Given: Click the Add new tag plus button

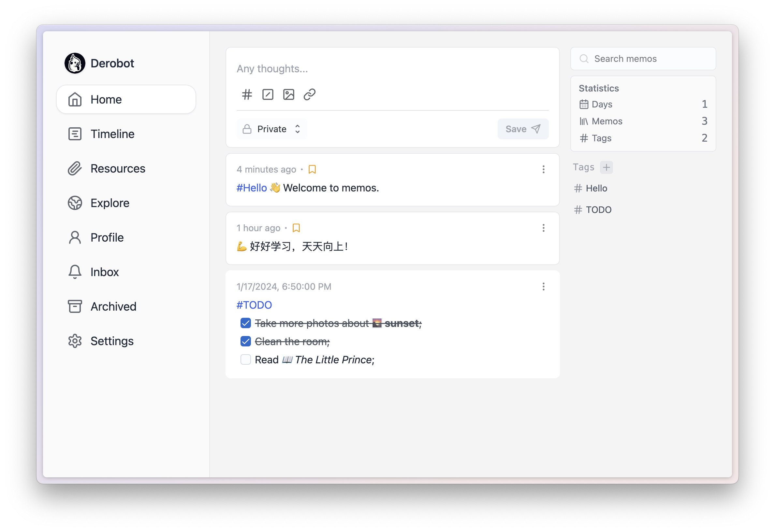Looking at the screenshot, I should click(606, 167).
